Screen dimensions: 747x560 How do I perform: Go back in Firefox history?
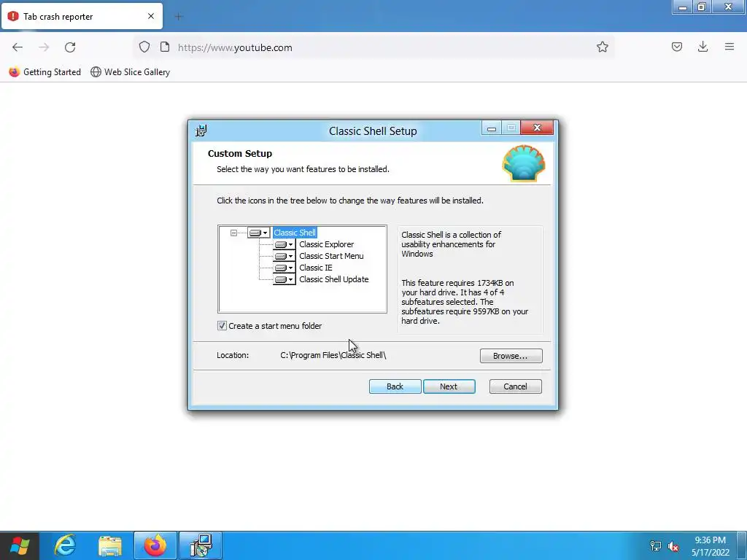point(18,47)
